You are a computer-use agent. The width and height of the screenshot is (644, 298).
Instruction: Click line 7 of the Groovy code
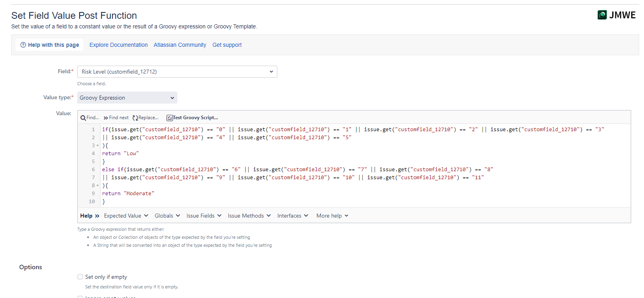[293, 178]
